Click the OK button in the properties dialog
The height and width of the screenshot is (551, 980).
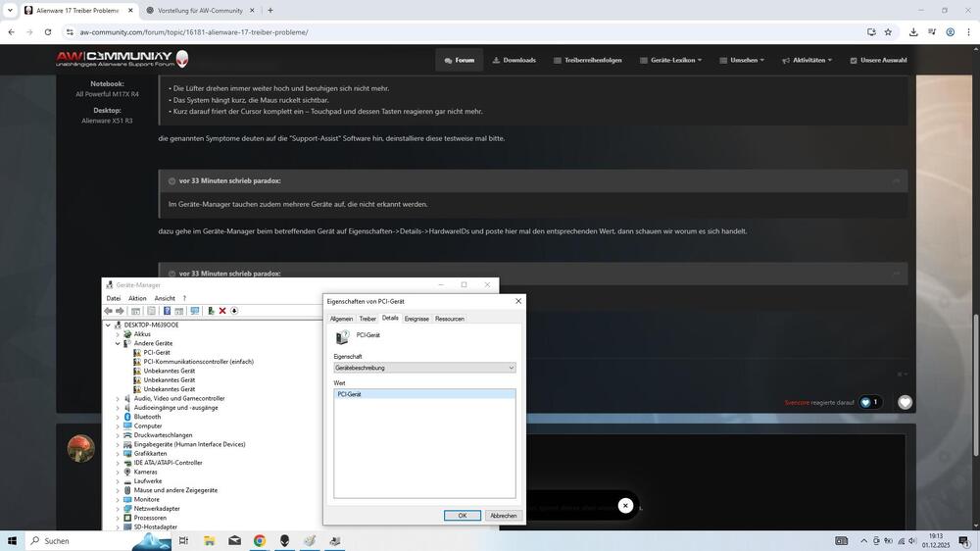(x=462, y=516)
